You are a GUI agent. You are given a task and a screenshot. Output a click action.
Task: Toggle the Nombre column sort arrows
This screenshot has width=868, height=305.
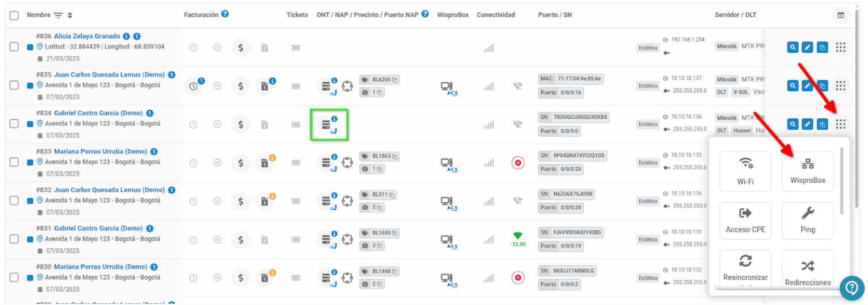[x=70, y=15]
